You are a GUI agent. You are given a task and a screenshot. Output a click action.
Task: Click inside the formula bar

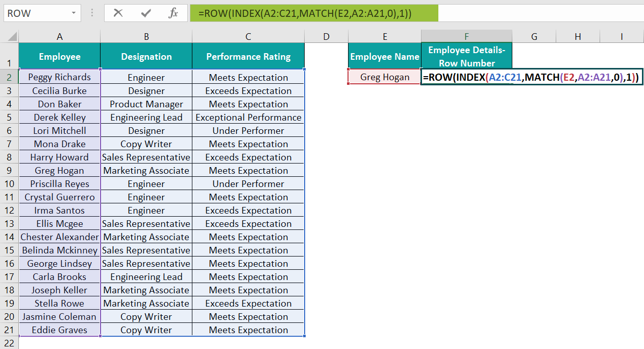(x=306, y=13)
